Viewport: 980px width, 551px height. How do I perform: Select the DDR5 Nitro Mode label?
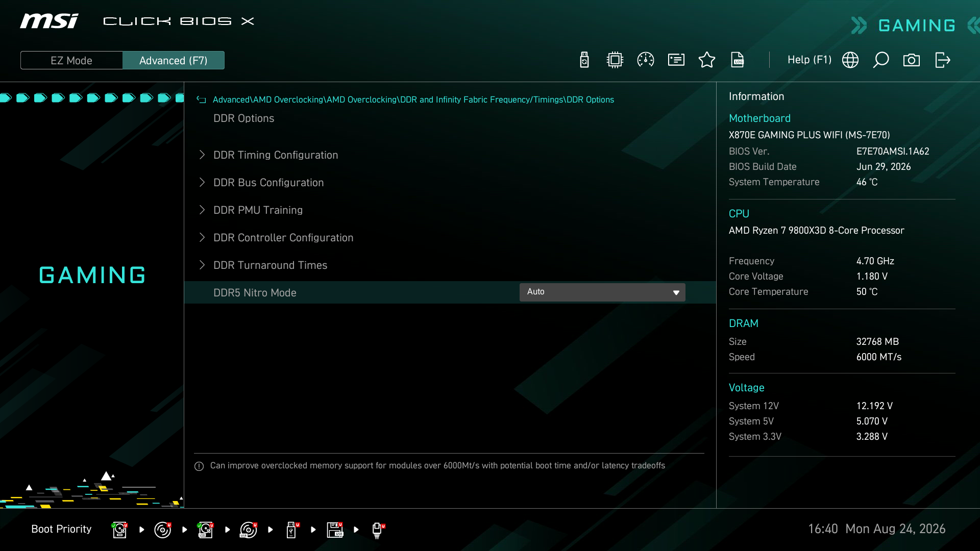click(255, 293)
